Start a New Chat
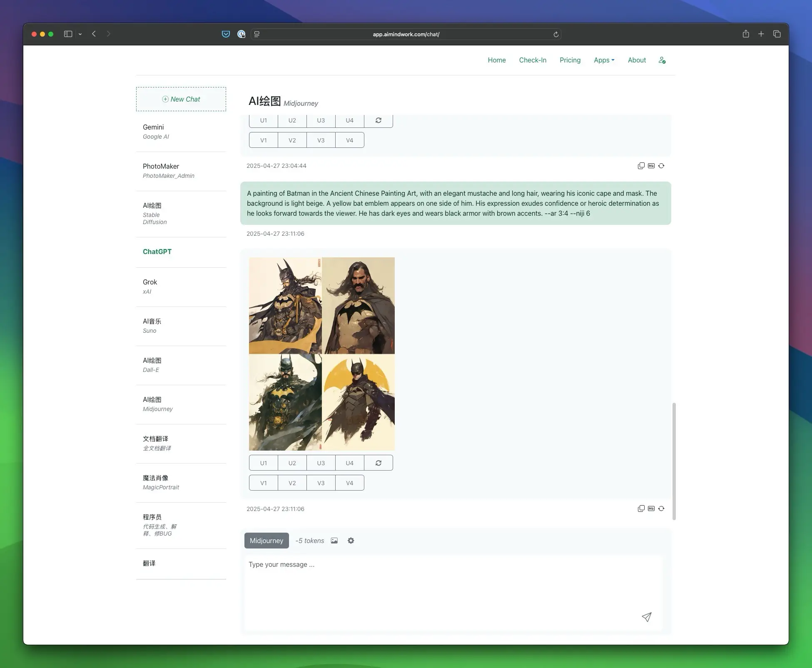The height and width of the screenshot is (668, 812). 181,99
